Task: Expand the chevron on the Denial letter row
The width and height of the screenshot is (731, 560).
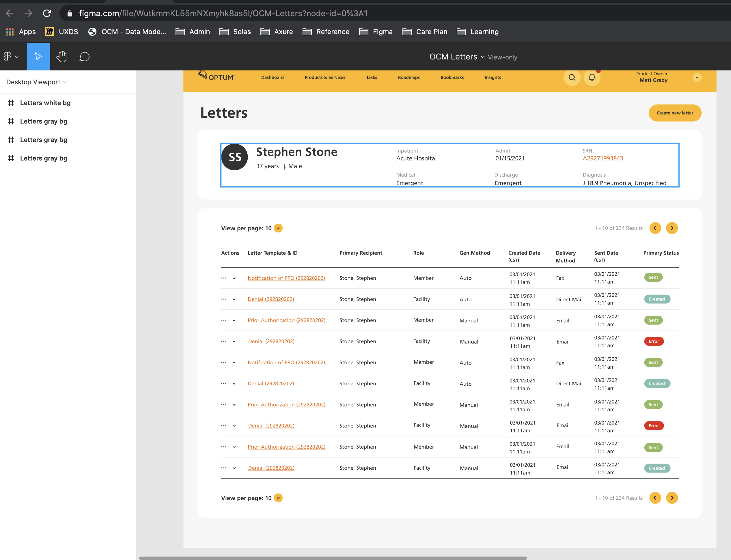Action: tap(234, 299)
